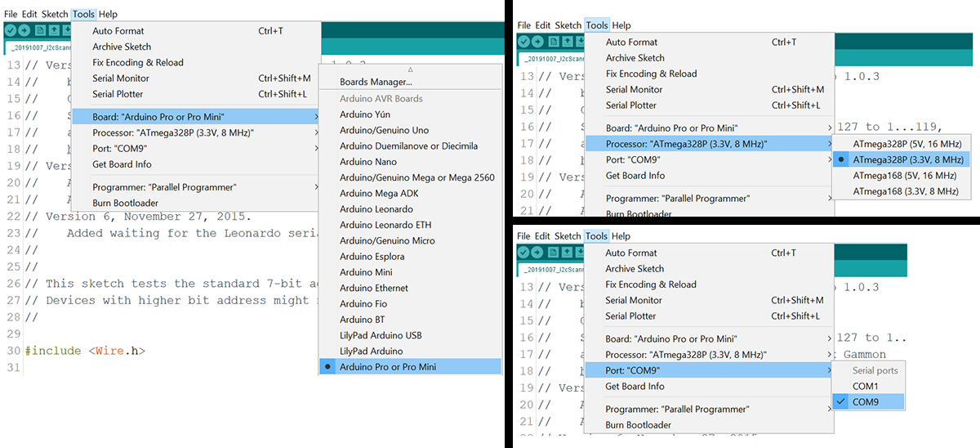Click Verify icon in serial-ports window

point(523,253)
